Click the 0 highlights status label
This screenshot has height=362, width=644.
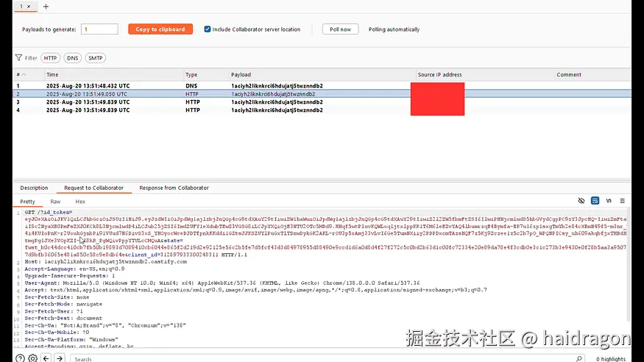coord(611,359)
